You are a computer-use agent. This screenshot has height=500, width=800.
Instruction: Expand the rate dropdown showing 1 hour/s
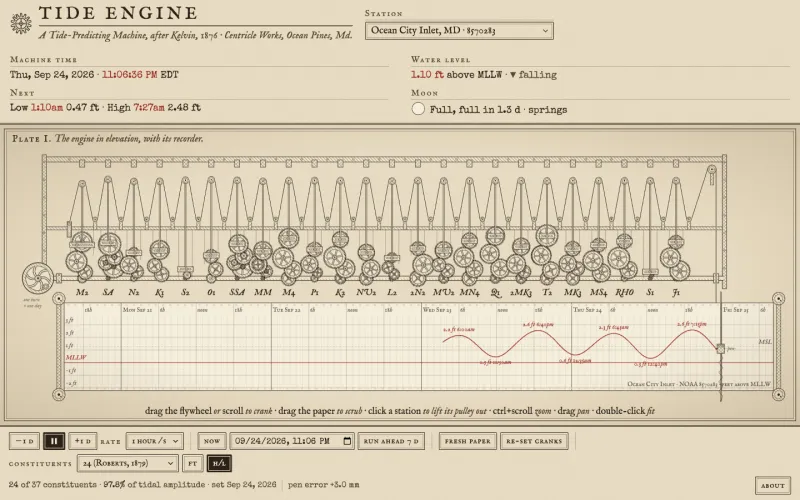[155, 441]
